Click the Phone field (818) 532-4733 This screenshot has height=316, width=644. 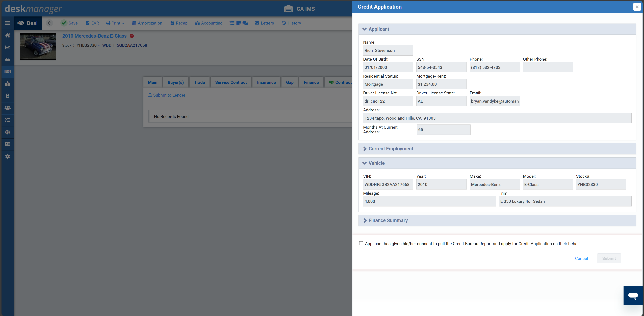(495, 67)
